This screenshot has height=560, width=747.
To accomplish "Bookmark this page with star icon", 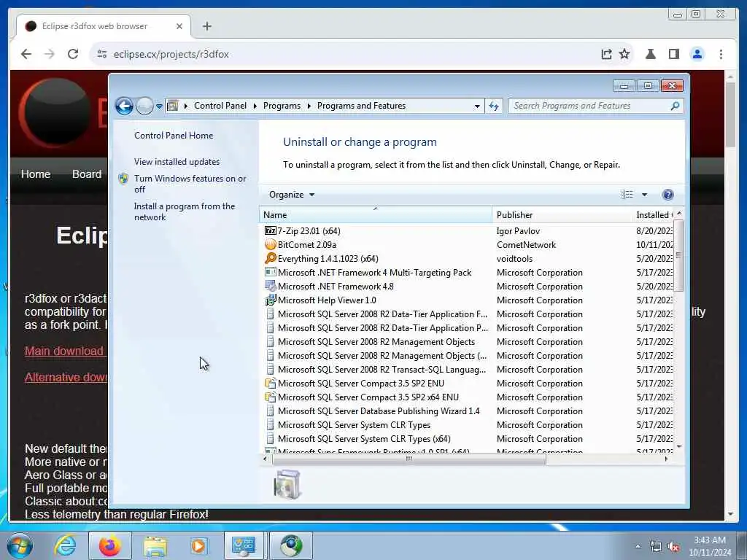I will pos(624,54).
